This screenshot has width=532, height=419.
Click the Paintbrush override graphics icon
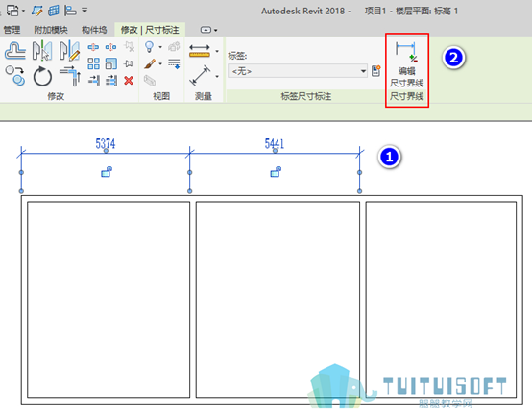[150, 63]
